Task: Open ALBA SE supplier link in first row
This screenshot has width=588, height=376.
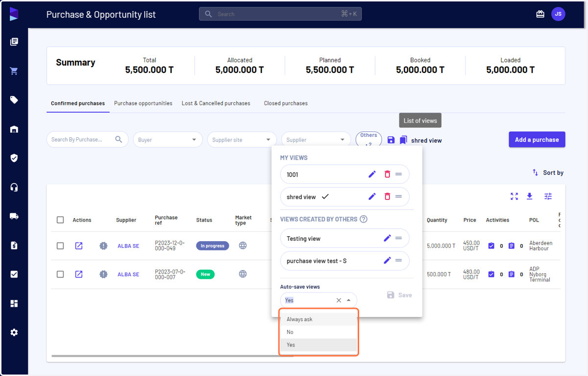Action: pos(128,246)
